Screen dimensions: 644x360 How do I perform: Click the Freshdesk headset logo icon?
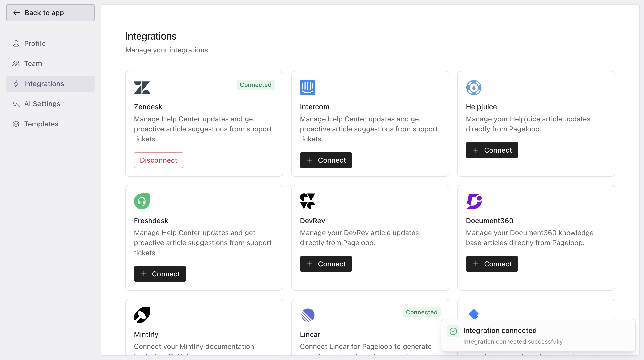(142, 201)
